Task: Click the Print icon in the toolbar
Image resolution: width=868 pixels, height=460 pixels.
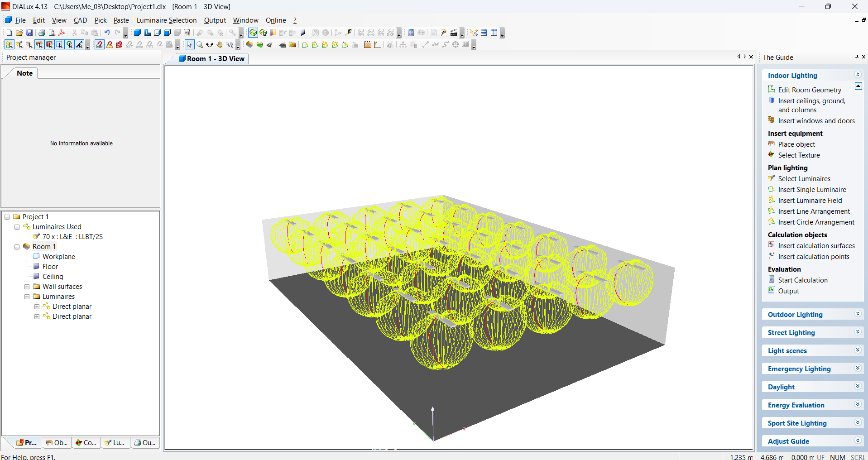Action: pos(42,33)
